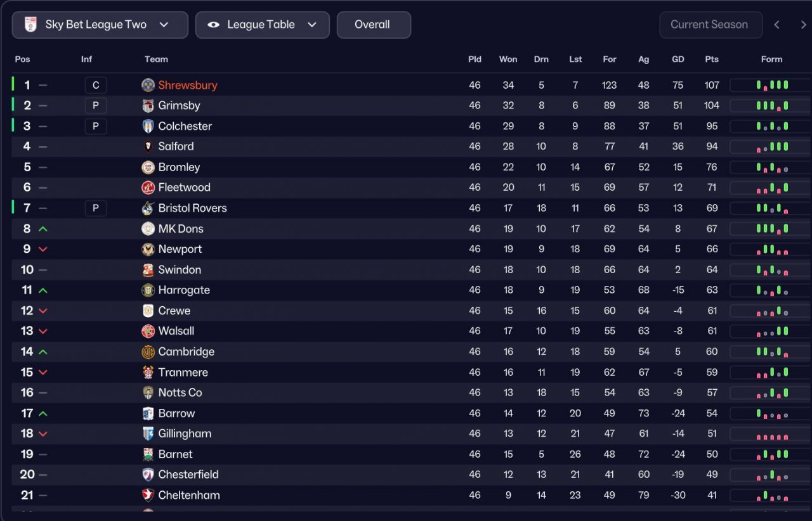
Task: Sort table by Pts column header
Action: point(712,59)
